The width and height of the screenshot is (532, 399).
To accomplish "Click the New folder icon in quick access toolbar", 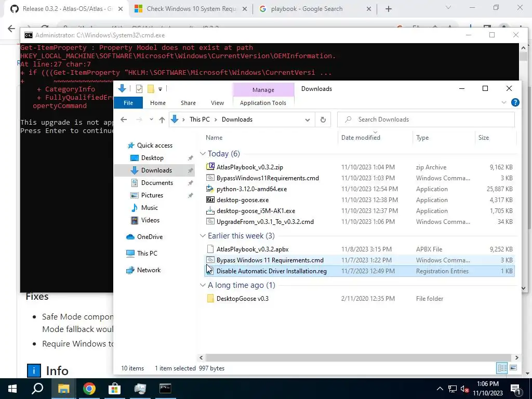I will [151, 89].
